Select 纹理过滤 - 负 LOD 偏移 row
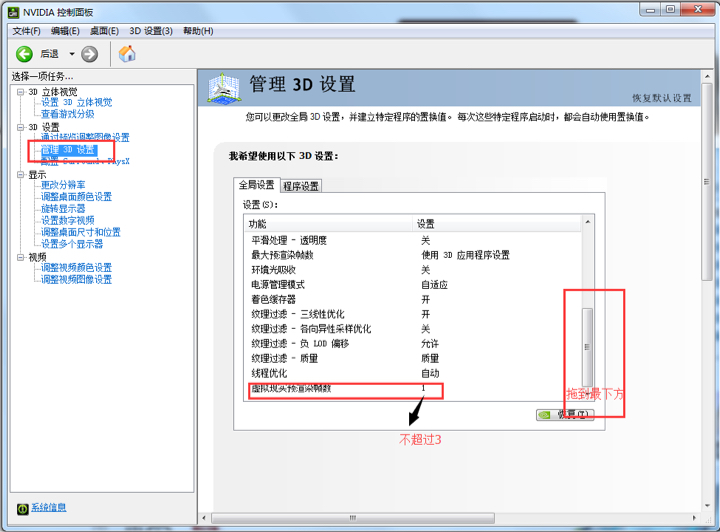Viewport: 720px width, 532px height. tap(413, 343)
